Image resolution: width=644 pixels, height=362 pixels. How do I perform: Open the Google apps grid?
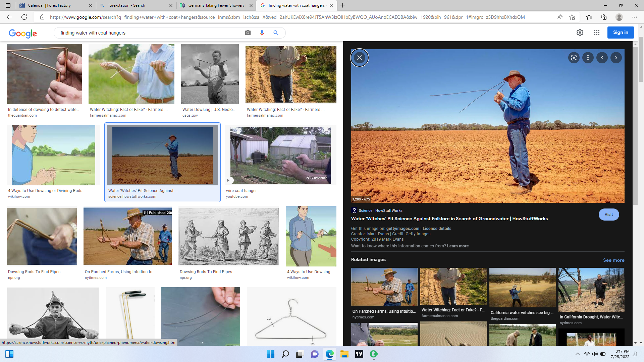tap(596, 33)
